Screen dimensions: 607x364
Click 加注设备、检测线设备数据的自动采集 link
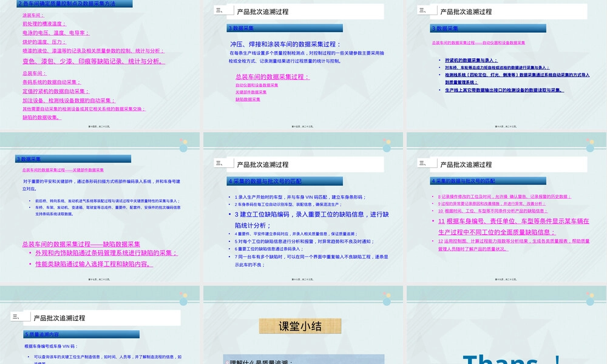click(69, 101)
